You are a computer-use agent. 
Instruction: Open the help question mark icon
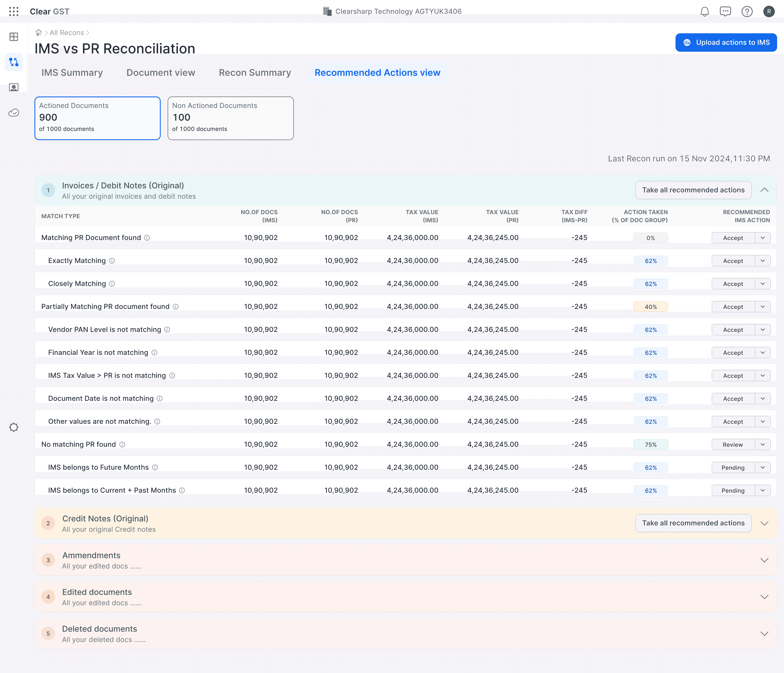pos(747,11)
